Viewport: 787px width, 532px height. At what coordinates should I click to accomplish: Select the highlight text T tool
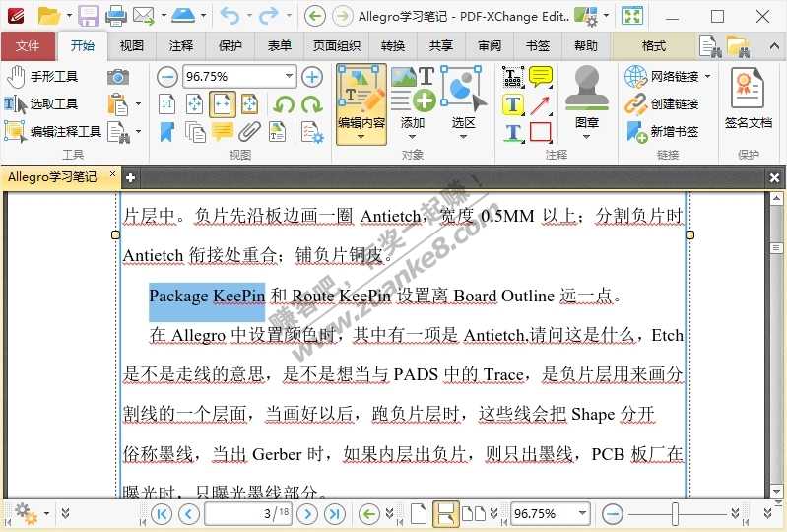pos(512,104)
